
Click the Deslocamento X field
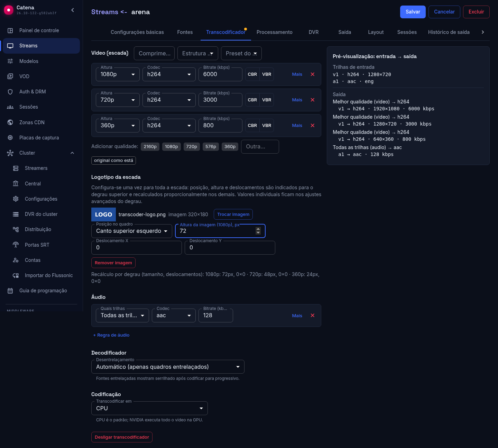pyautogui.click(x=137, y=248)
